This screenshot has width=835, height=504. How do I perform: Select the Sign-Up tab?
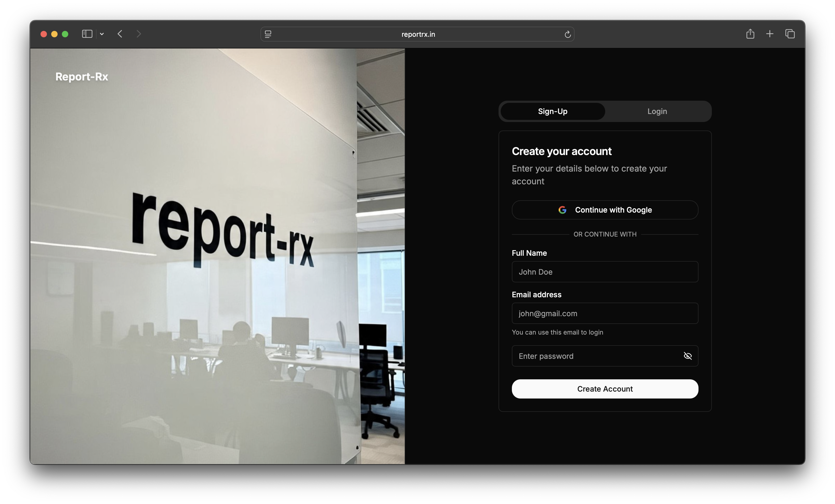[553, 111]
